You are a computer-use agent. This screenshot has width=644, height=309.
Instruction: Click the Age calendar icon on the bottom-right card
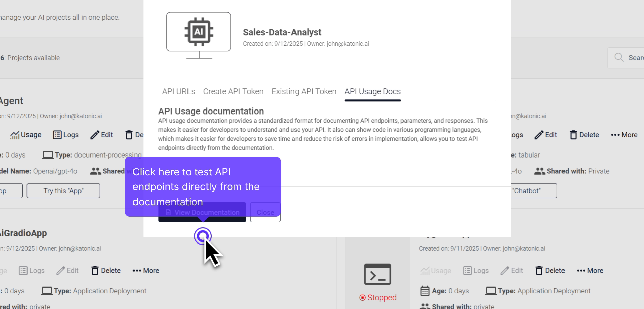click(425, 291)
